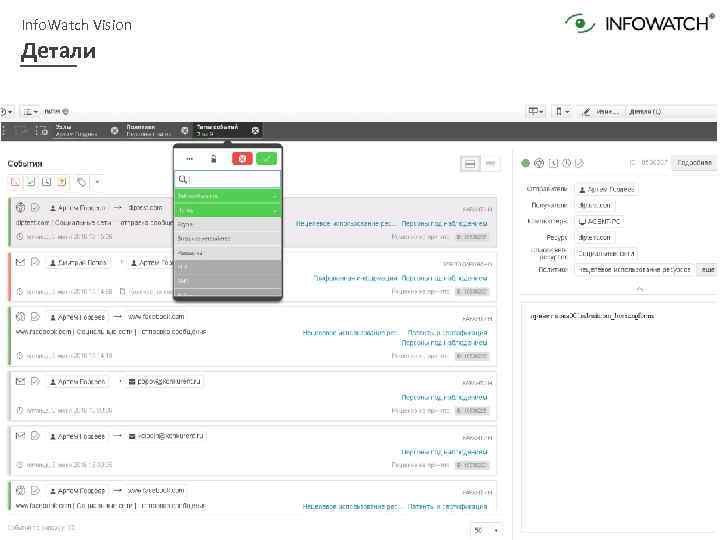720x540 pixels.
Task: Open dlptest.com recipient in first event row
Action: click(x=146, y=208)
